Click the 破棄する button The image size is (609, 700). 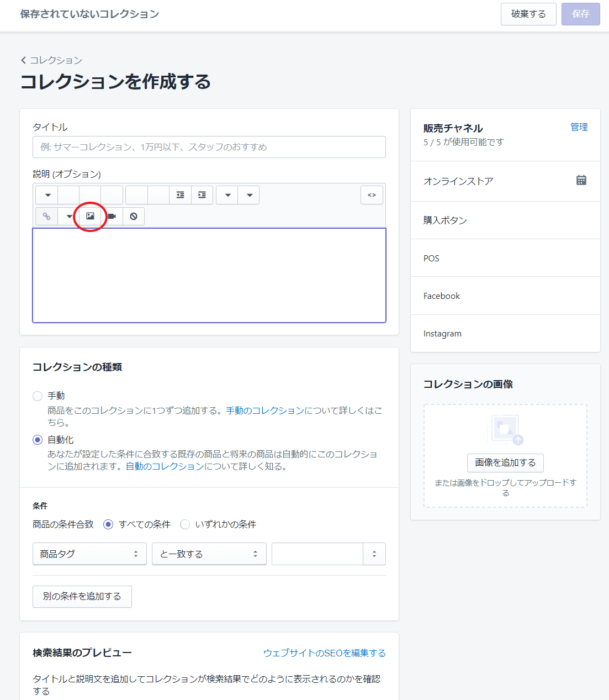tap(528, 14)
